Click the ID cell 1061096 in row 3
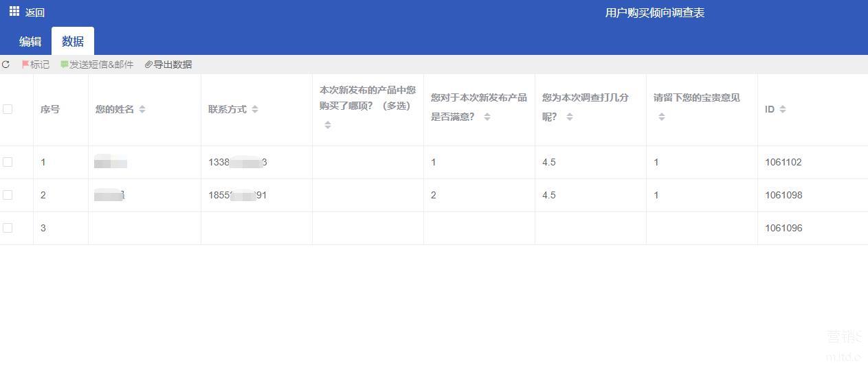Screen dimensions: 868x370 [783, 228]
